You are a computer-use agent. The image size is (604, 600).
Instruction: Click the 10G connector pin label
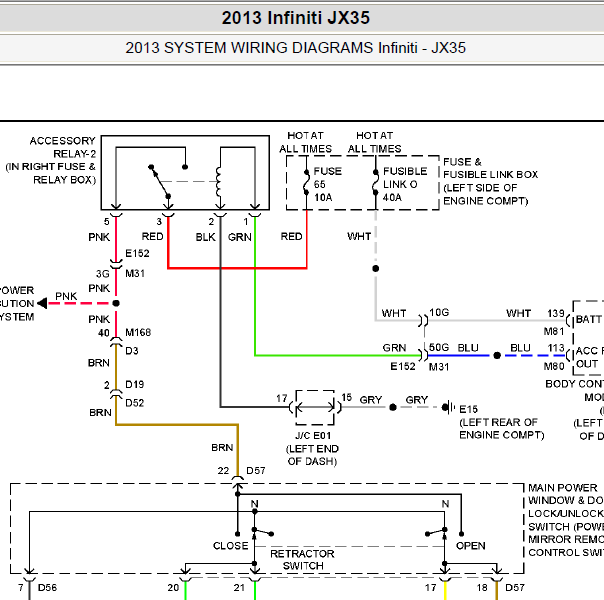click(439, 312)
